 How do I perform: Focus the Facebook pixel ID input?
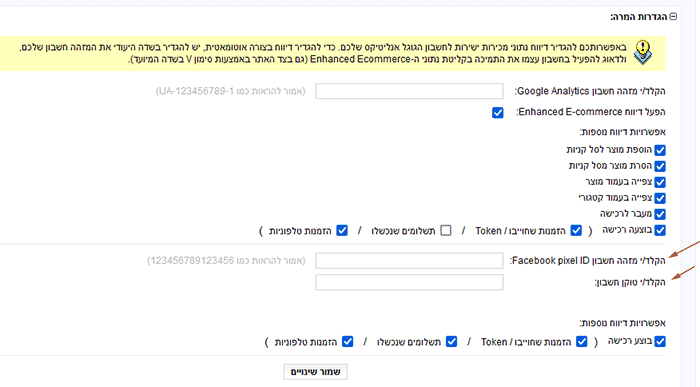pos(409,261)
